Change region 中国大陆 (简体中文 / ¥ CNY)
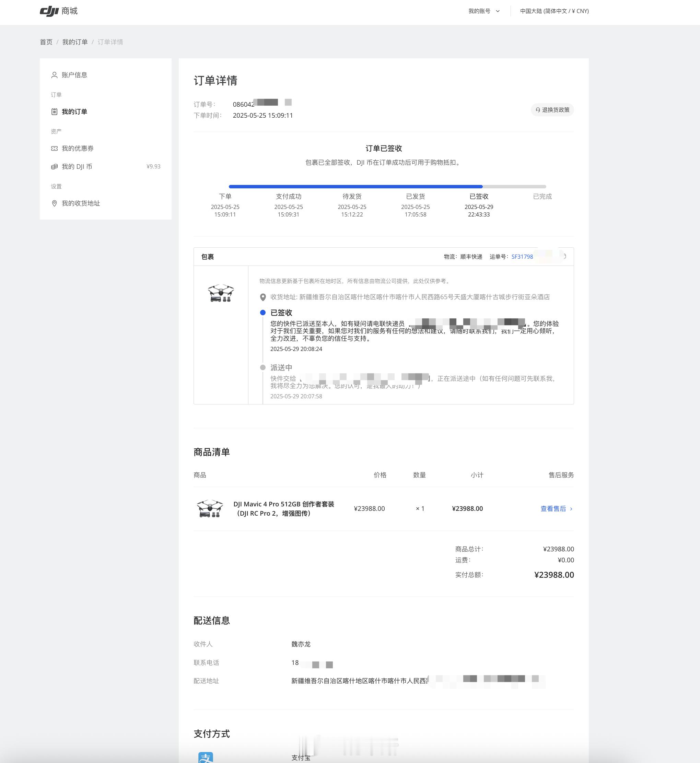 554,11
